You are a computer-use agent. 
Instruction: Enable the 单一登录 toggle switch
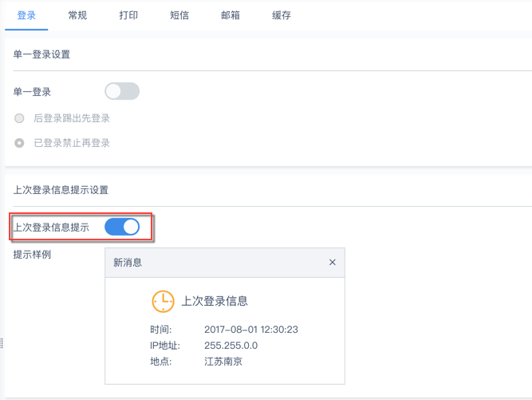[x=122, y=91]
